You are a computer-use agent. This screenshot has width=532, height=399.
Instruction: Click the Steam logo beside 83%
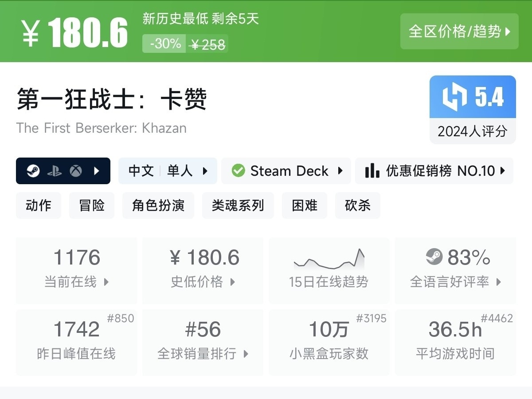434,257
